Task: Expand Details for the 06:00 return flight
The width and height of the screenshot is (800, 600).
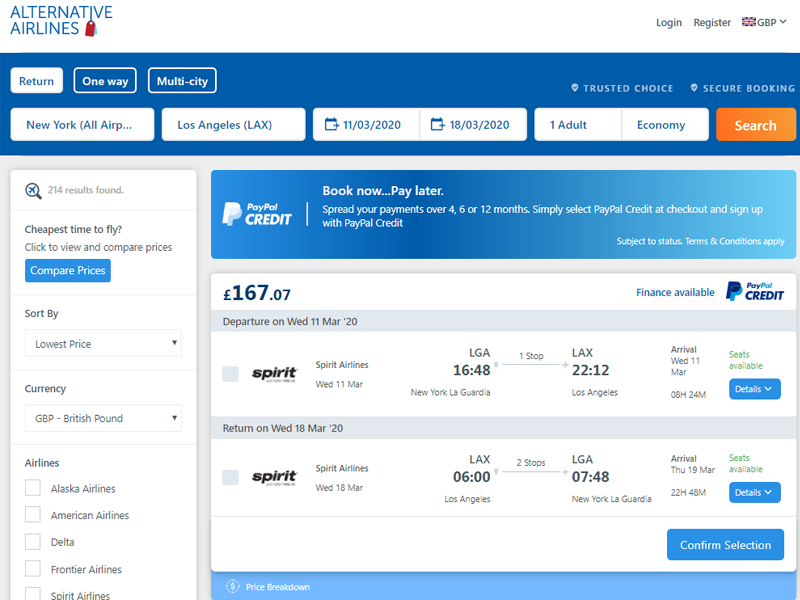Action: pyautogui.click(x=755, y=492)
